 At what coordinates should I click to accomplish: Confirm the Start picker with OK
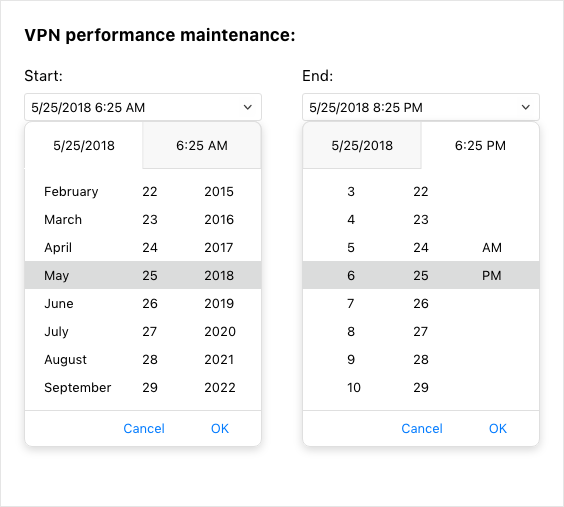tap(220, 428)
